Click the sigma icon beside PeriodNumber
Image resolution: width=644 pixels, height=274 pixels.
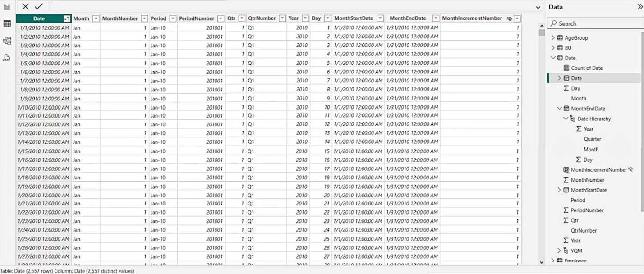pos(566,210)
